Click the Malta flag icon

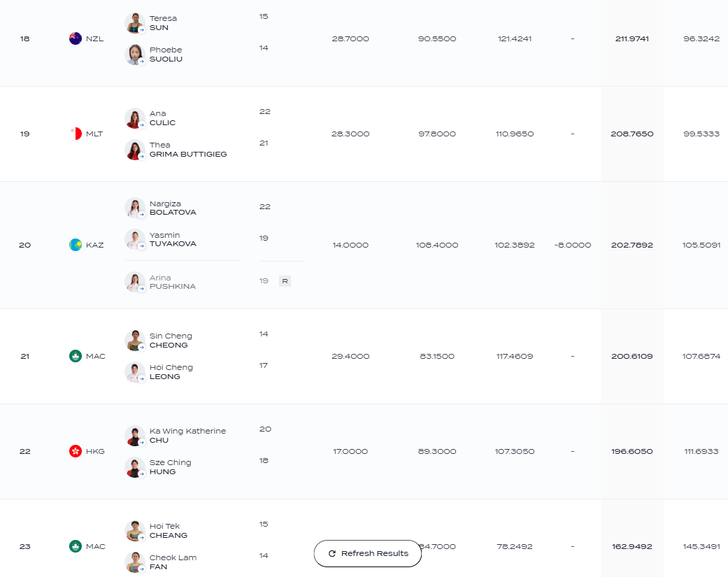pos(76,134)
